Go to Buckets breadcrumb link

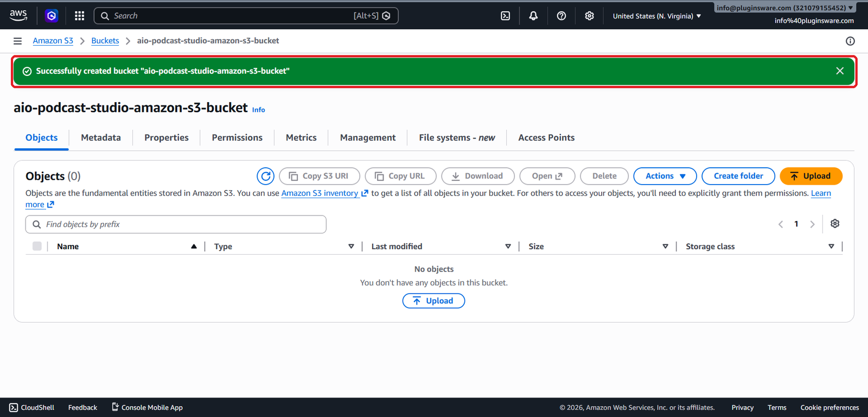pos(105,41)
